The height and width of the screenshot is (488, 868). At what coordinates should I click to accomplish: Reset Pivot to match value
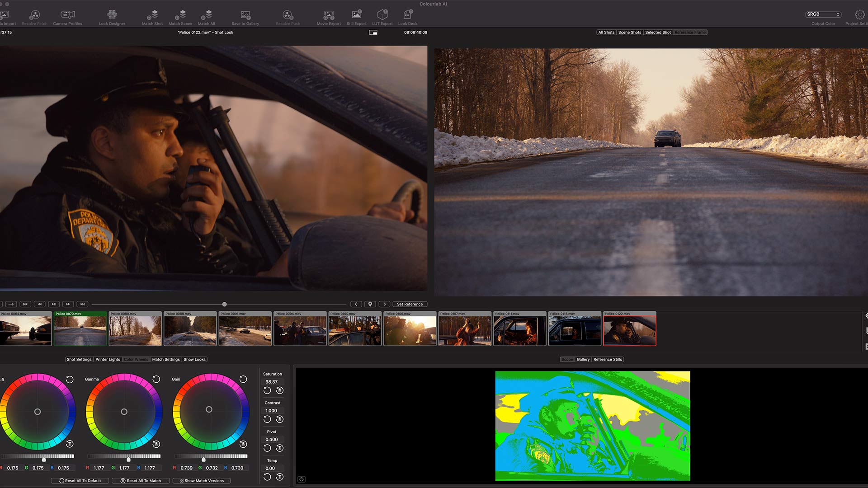pos(280,448)
